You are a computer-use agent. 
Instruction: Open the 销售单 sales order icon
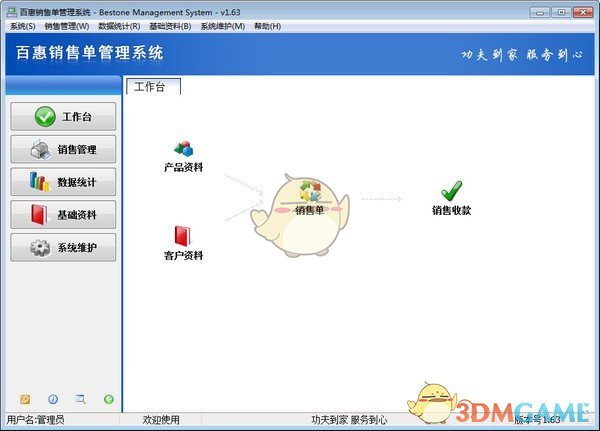pos(310,198)
